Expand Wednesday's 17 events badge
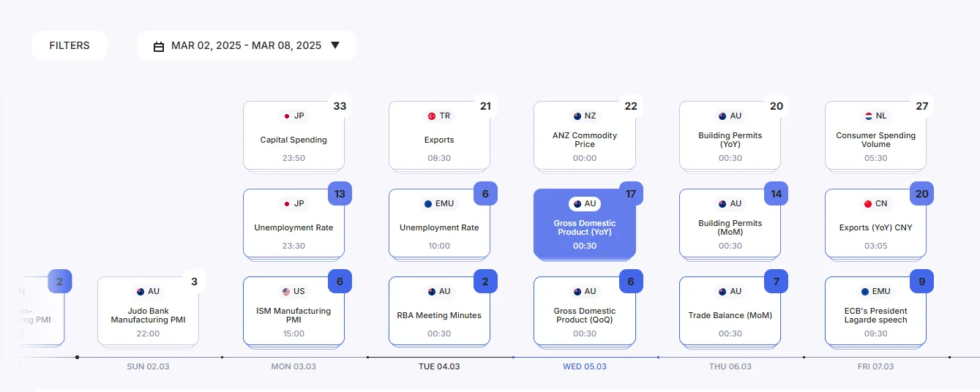This screenshot has height=392, width=980. pos(631,194)
